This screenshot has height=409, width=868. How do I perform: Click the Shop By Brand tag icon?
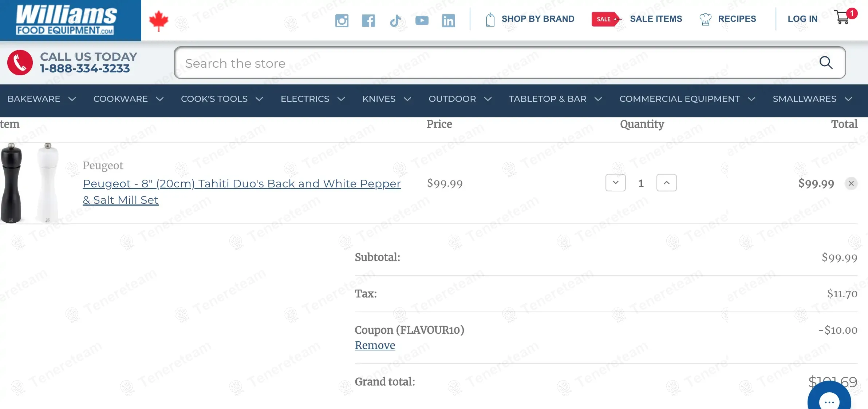[490, 19]
